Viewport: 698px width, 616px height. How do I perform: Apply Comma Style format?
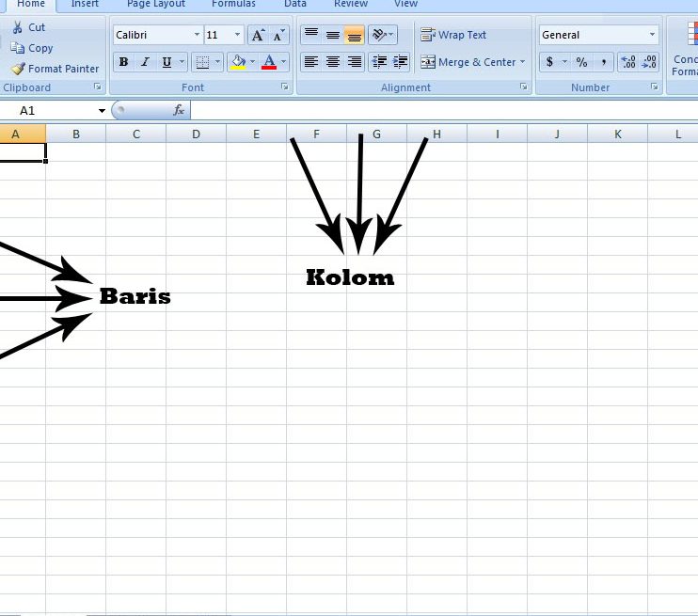[x=603, y=62]
